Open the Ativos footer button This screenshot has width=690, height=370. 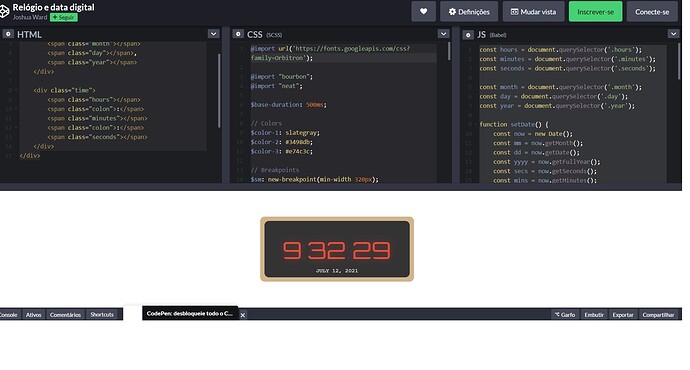33,315
